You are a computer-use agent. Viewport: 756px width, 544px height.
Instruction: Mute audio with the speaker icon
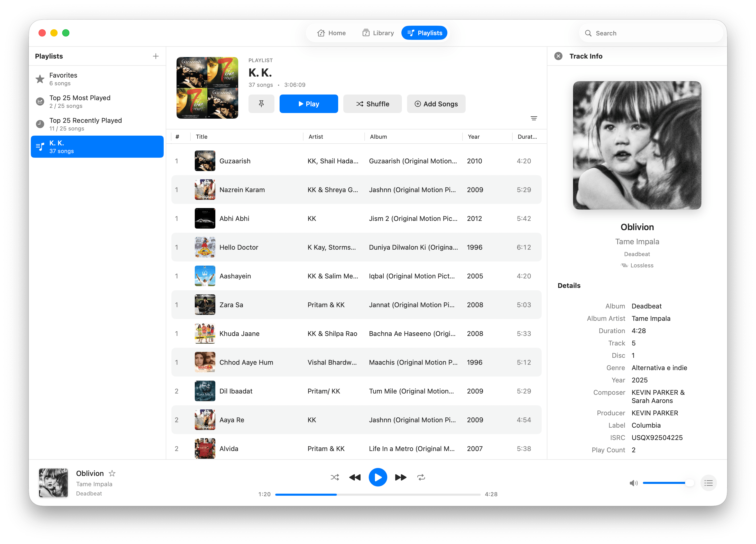click(633, 483)
